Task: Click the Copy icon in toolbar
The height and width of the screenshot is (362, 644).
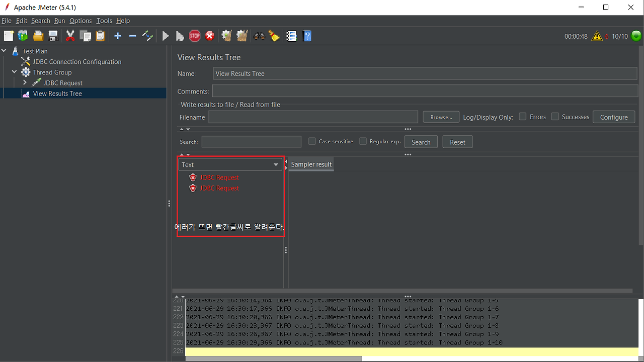Action: click(86, 36)
